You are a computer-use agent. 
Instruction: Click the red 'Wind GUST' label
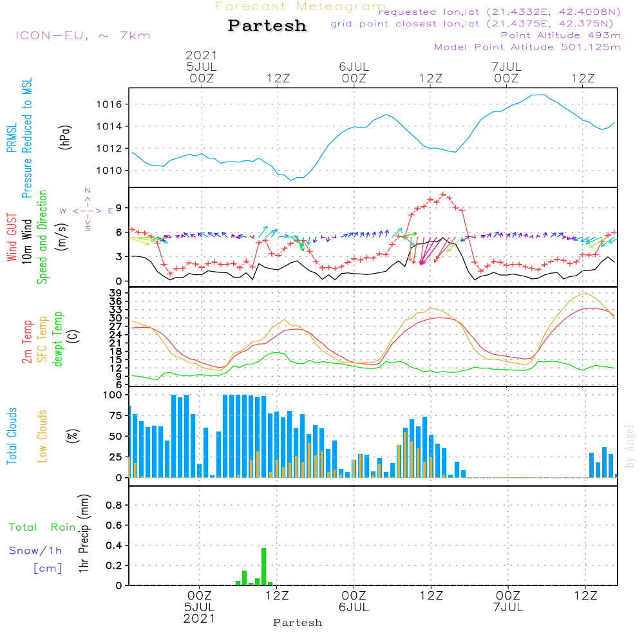tap(12, 237)
